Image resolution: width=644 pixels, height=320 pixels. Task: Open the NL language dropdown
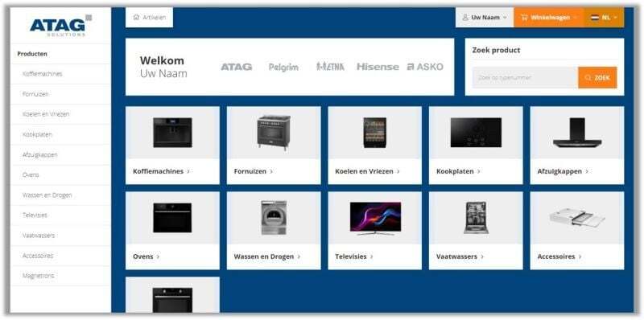604,17
